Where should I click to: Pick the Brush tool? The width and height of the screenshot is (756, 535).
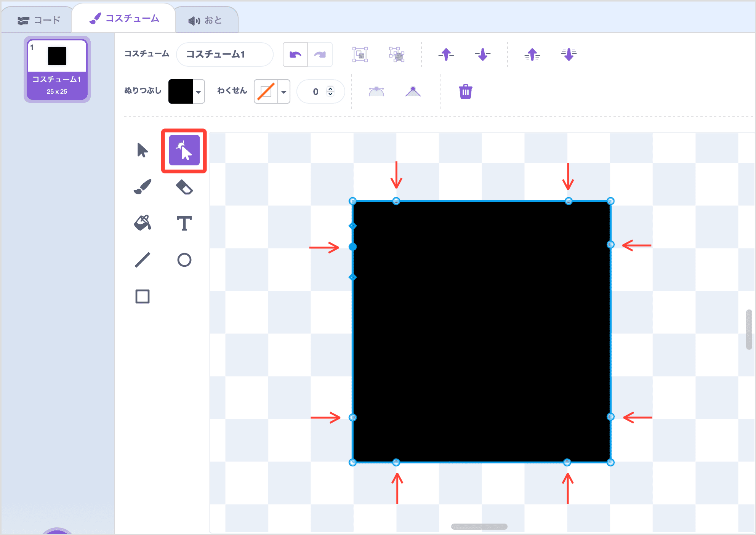(143, 187)
